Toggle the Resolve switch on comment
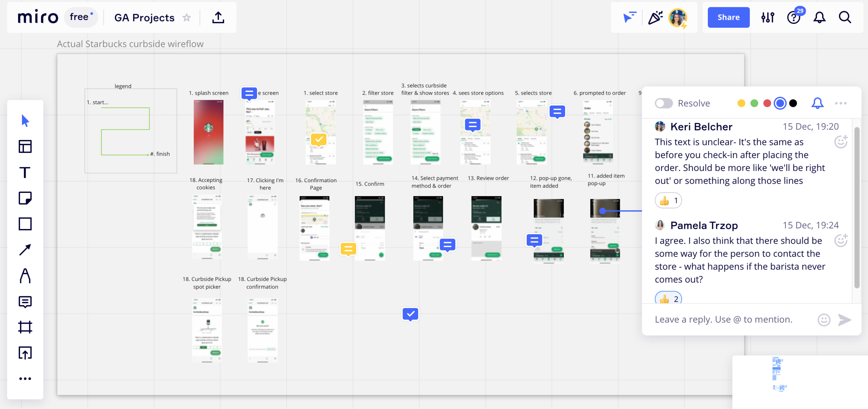 [x=663, y=103]
